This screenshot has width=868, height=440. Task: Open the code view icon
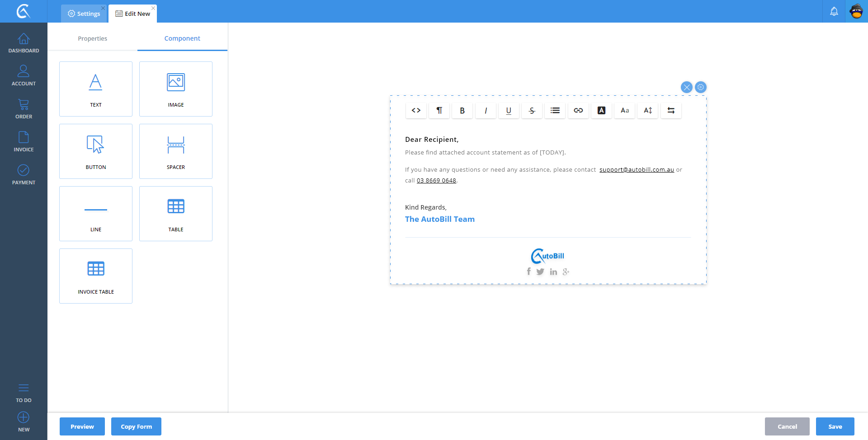(416, 111)
